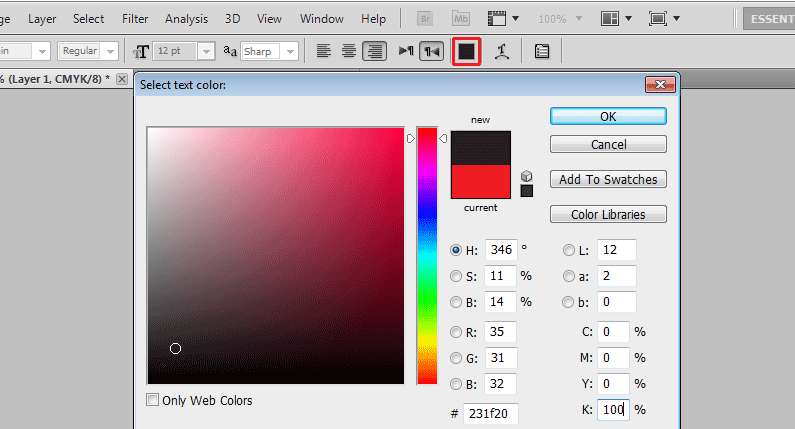The height and width of the screenshot is (429, 795).
Task: Launch Mini Bridge with the Mb icon
Action: [x=461, y=19]
